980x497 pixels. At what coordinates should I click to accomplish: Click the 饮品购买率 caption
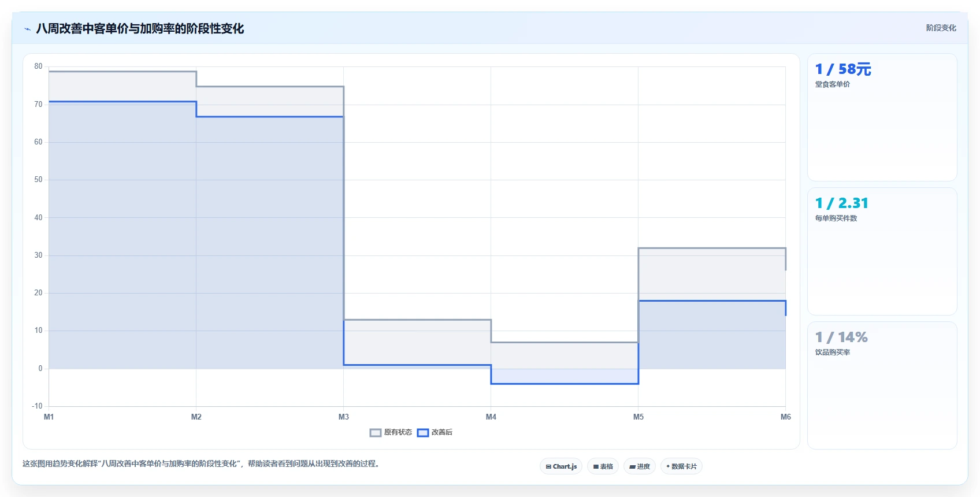(833, 353)
